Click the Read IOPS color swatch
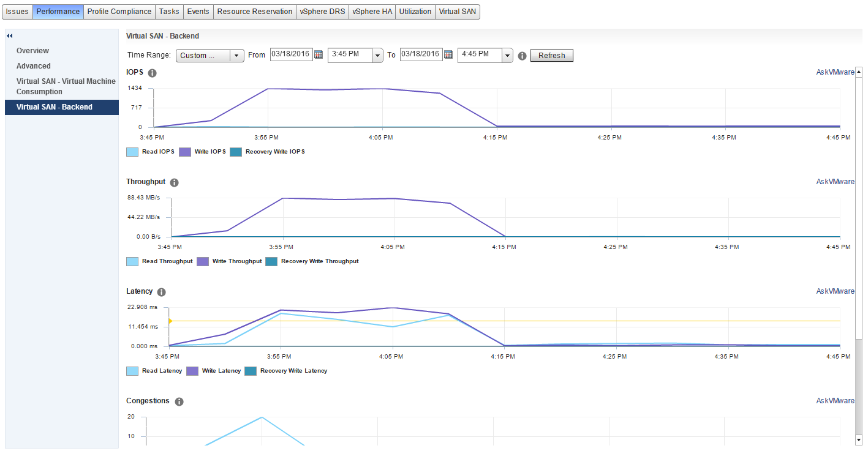The width and height of the screenshot is (868, 451). coord(132,152)
